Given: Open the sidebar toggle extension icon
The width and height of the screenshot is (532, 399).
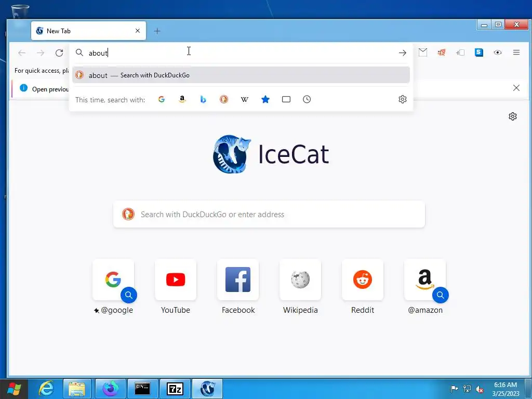Looking at the screenshot, I should tap(460, 52).
